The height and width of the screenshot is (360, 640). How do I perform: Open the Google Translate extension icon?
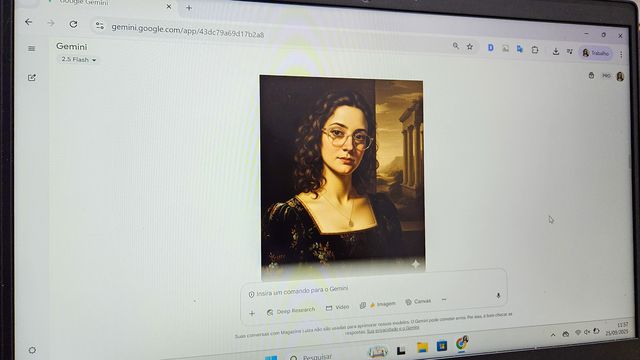coord(520,49)
